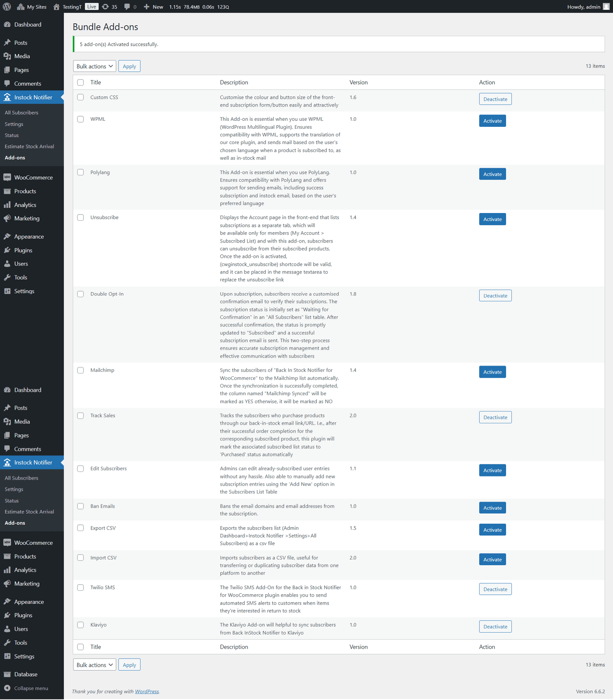The image size is (613, 700).
Task: Click the 'Version 6.6.2' footer text
Action: pyautogui.click(x=590, y=692)
